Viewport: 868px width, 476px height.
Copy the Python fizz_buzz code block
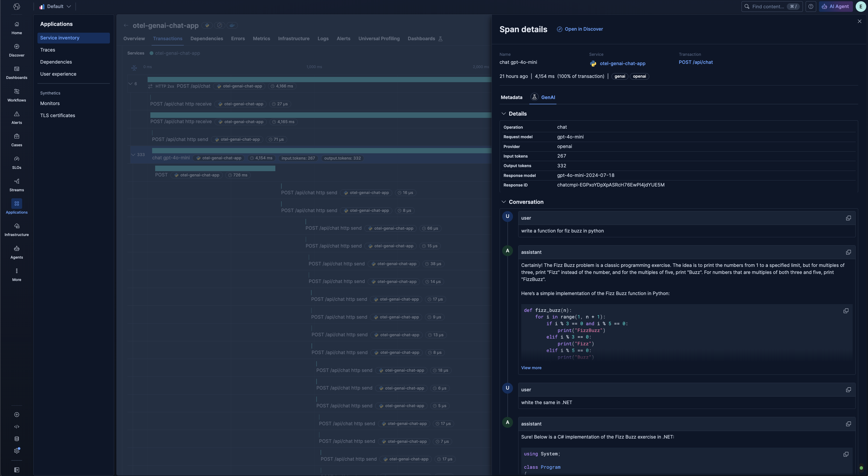tap(846, 311)
